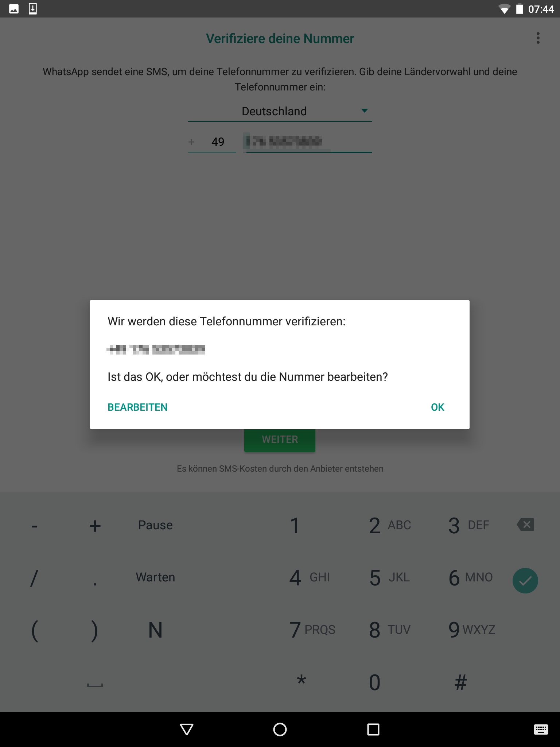560x747 pixels.
Task: Tap the Android home circle button
Action: tap(280, 729)
